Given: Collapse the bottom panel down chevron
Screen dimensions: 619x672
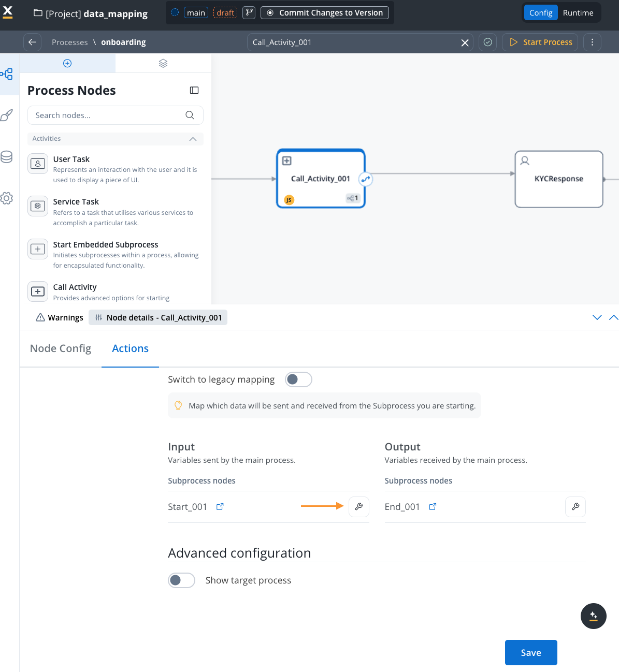Looking at the screenshot, I should coord(597,317).
